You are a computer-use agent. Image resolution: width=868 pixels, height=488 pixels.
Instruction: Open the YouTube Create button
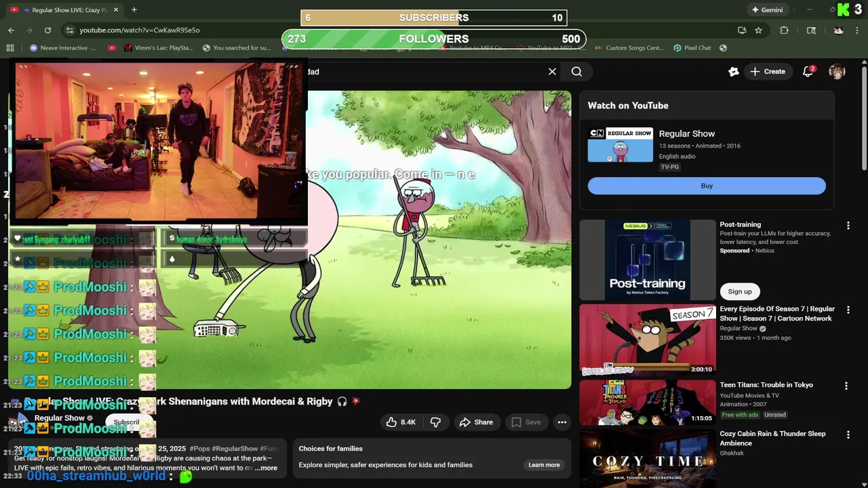click(x=767, y=71)
